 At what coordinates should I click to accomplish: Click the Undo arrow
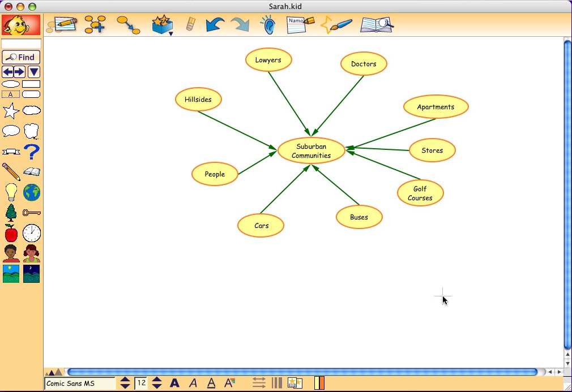tap(215, 25)
